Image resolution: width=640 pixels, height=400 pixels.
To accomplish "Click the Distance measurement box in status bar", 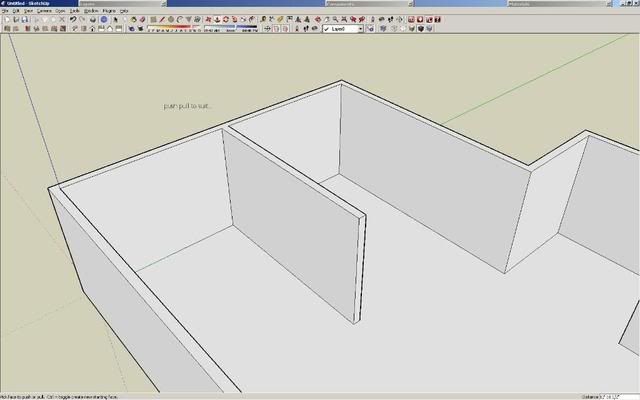I will point(619,397).
